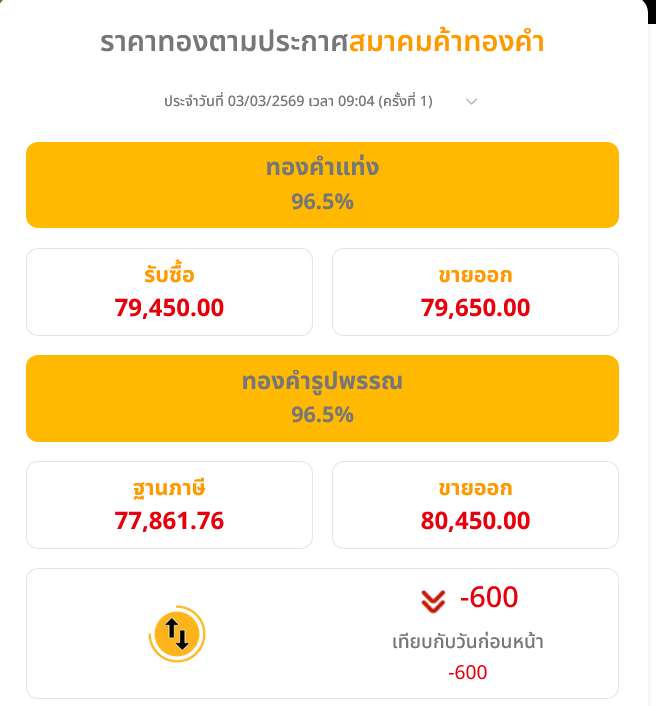Click 96.5% under the ทองคำรูปพรรณ heading

coord(322,414)
